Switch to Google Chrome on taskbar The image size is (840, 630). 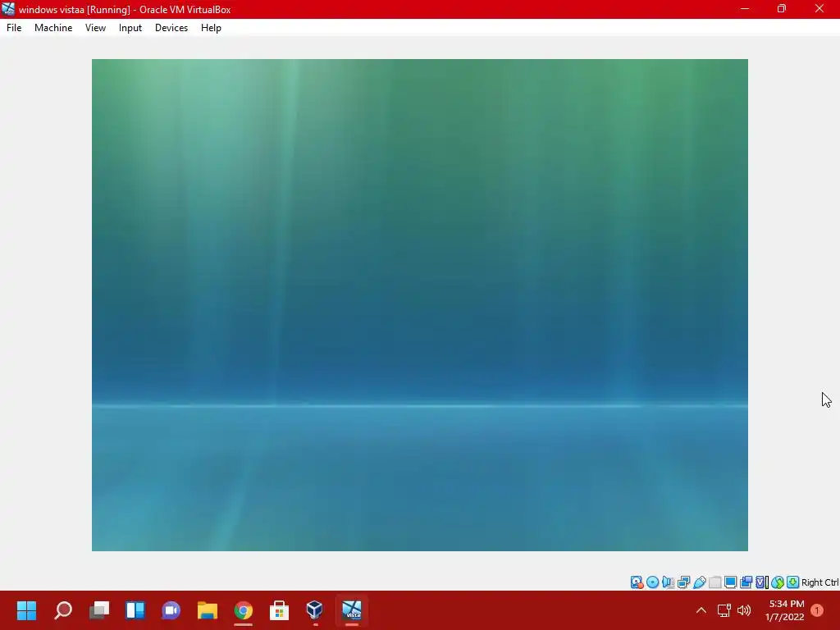click(x=243, y=610)
